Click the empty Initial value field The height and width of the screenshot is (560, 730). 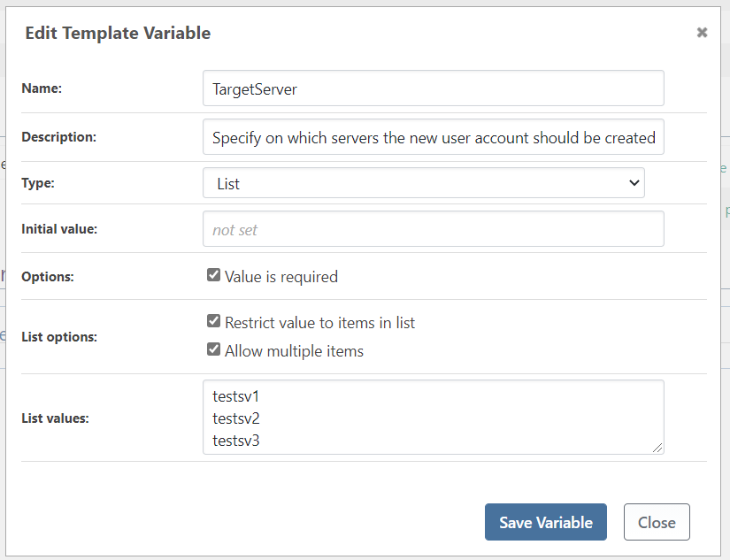tap(433, 229)
